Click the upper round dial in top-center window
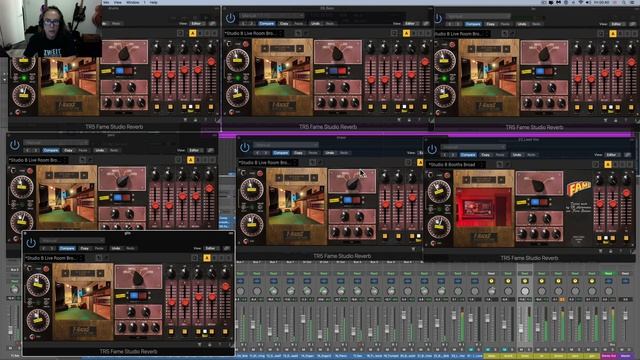Viewport: 640px width, 360px height. pos(238,60)
